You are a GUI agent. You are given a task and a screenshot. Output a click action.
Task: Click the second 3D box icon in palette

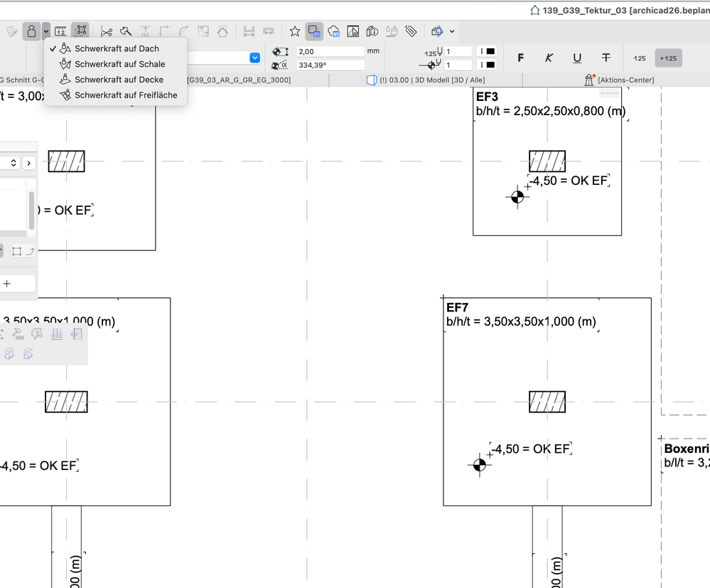click(x=28, y=353)
